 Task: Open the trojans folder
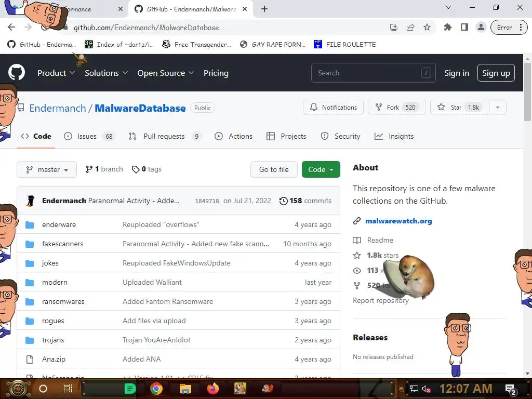coord(53,340)
